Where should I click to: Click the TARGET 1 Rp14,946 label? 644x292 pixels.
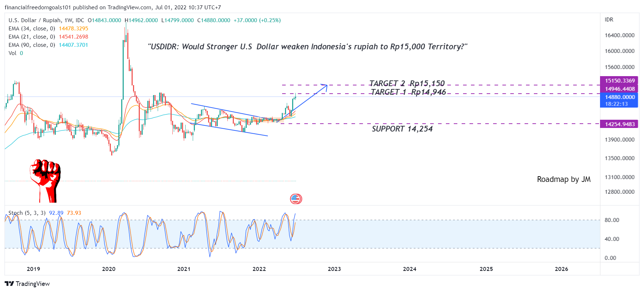pos(408,92)
